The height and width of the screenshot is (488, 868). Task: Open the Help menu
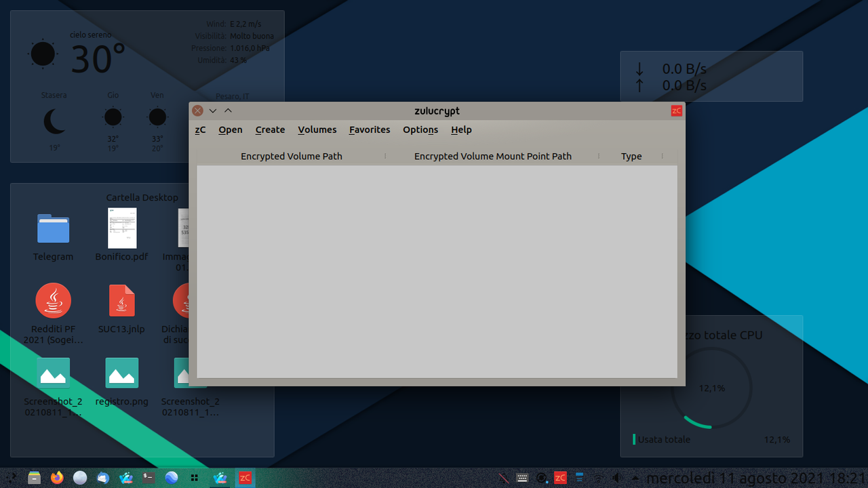(461, 129)
